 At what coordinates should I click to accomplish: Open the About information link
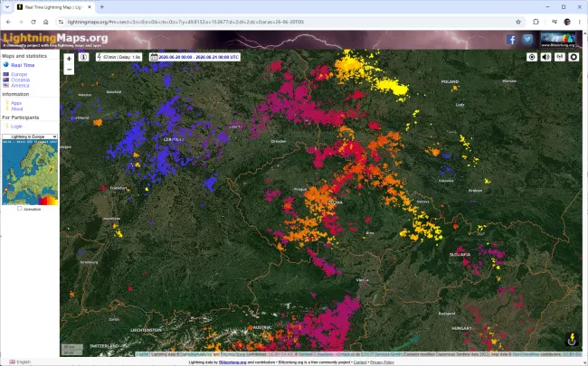click(17, 109)
